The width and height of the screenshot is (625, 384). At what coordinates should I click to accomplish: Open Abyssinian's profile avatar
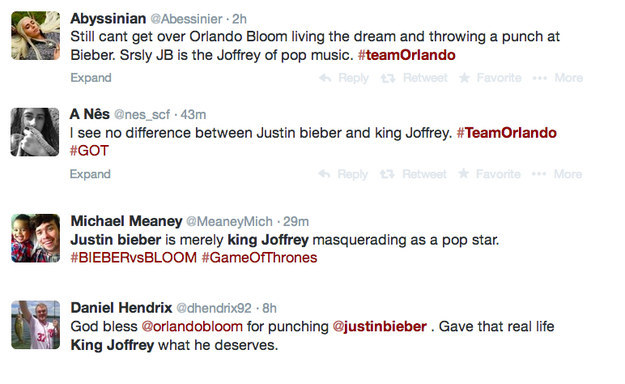tap(35, 35)
